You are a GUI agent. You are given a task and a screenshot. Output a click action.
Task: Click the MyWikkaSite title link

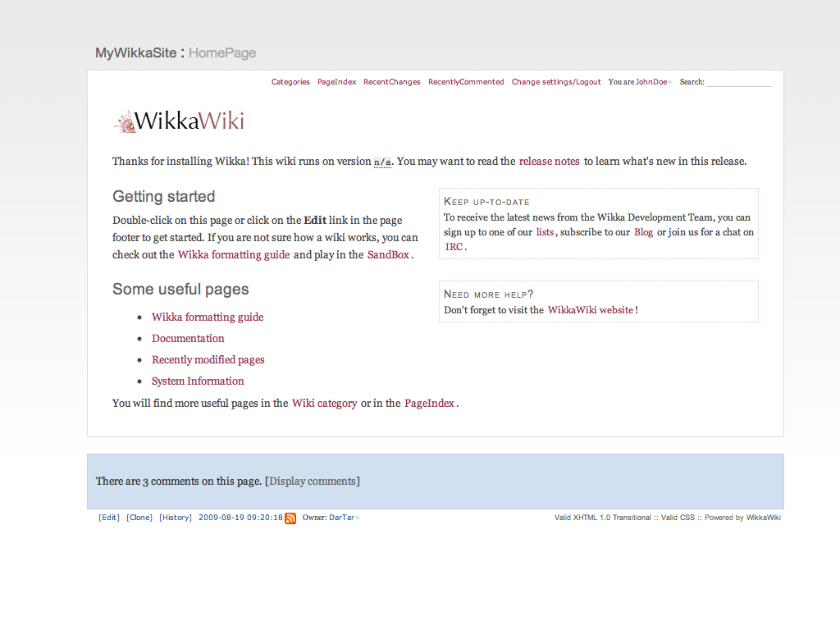(x=135, y=53)
